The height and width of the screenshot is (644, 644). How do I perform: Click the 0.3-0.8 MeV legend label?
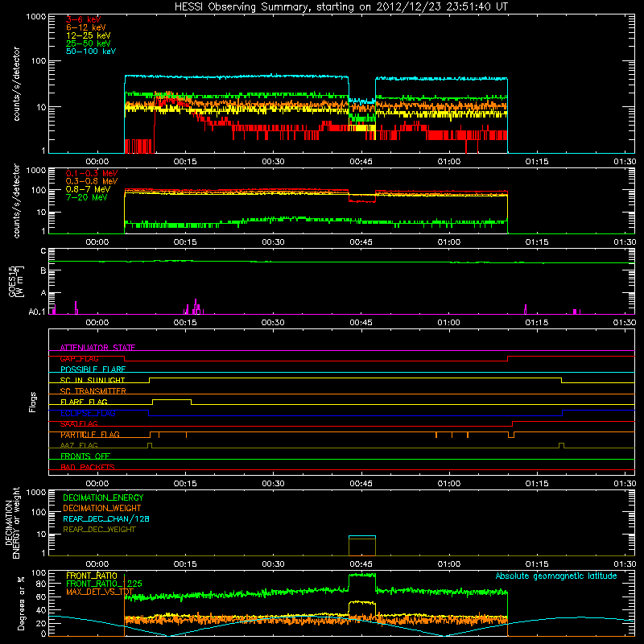[x=92, y=181]
